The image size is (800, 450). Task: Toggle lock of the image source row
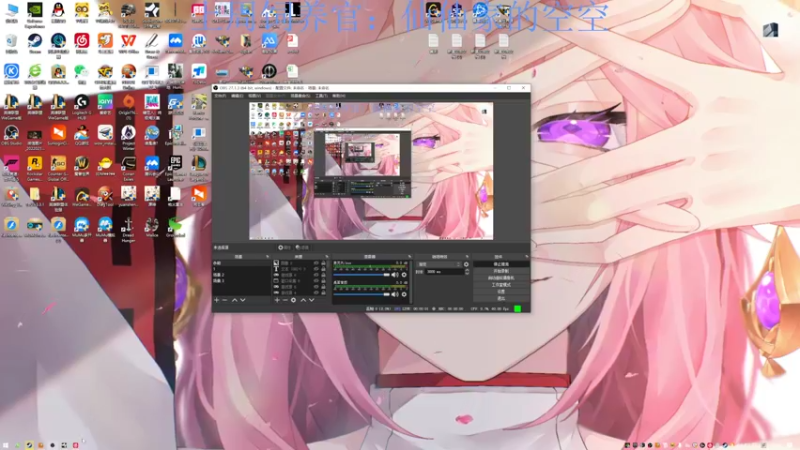pos(323,263)
